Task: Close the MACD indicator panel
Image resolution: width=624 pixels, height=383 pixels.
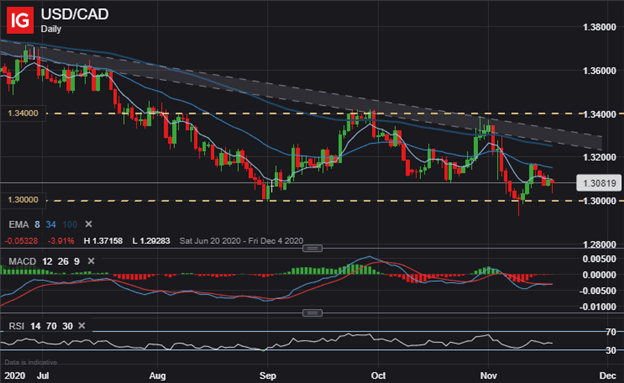Action: point(91,261)
